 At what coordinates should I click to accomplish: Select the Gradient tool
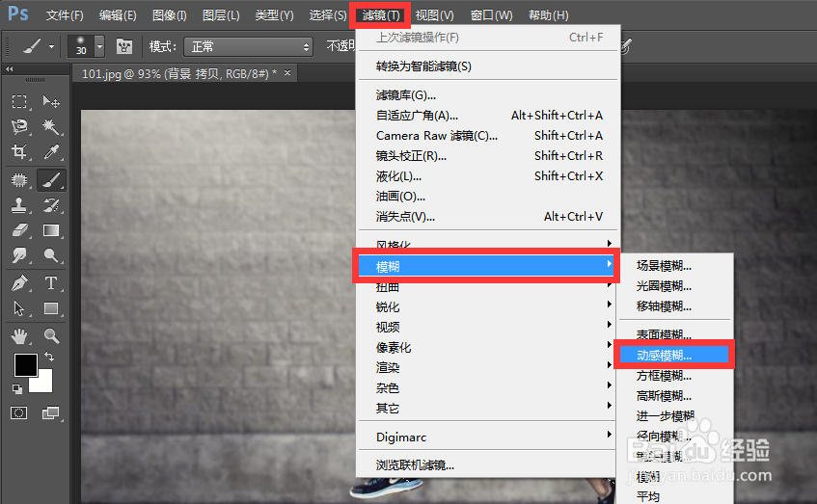coord(51,230)
